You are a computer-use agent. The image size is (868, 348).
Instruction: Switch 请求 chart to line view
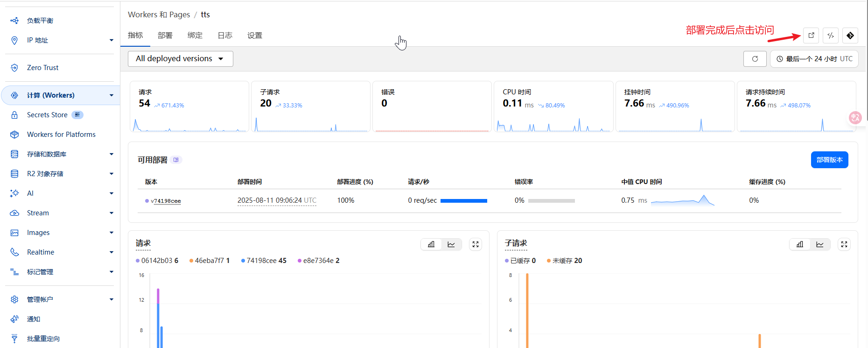tap(451, 244)
